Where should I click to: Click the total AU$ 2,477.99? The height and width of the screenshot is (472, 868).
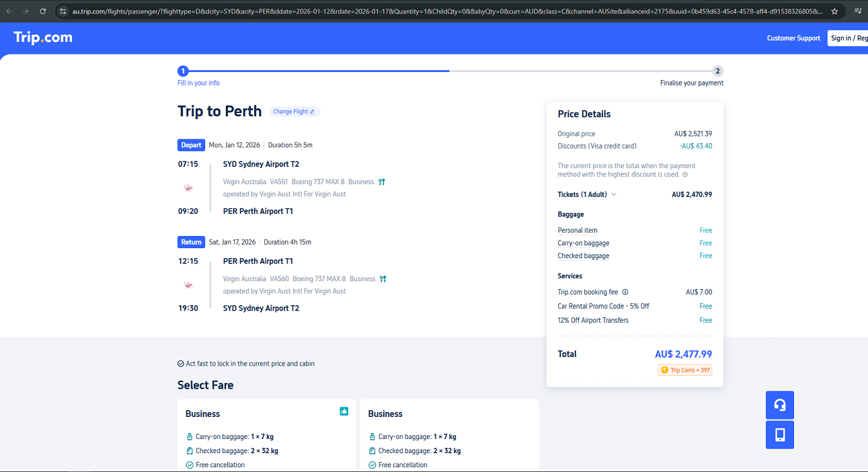pos(684,354)
